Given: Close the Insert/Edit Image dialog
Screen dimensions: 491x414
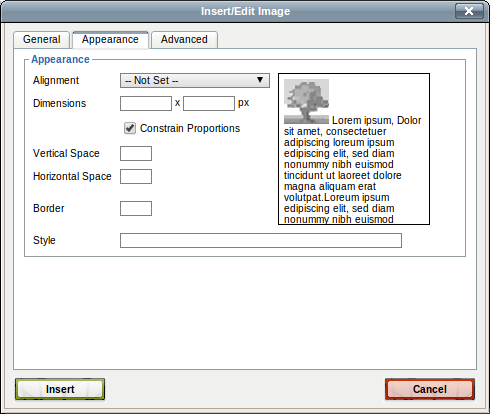Looking at the screenshot, I should click(x=469, y=11).
